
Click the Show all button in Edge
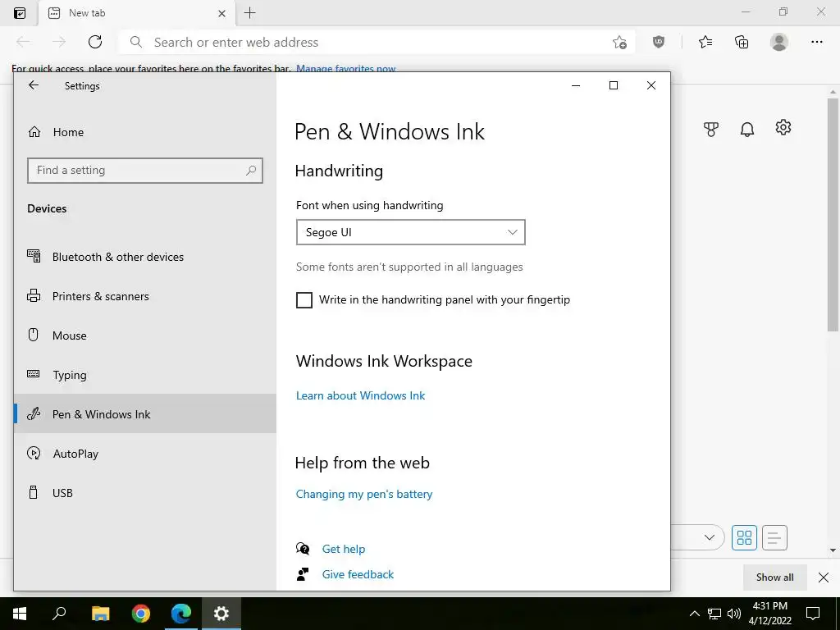coord(774,577)
